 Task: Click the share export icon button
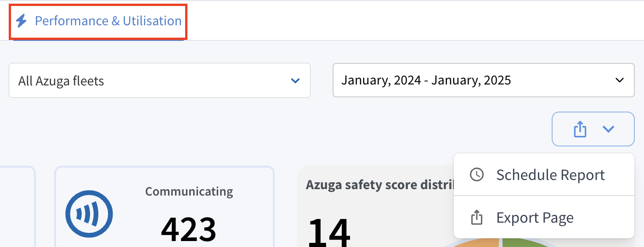[580, 129]
